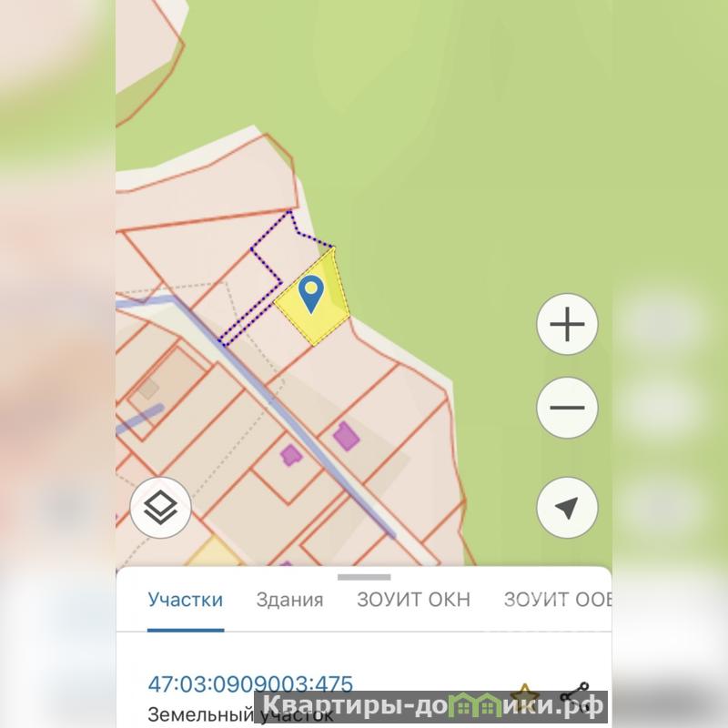
Task: Tap the larger purple building on map
Action: 346,437
